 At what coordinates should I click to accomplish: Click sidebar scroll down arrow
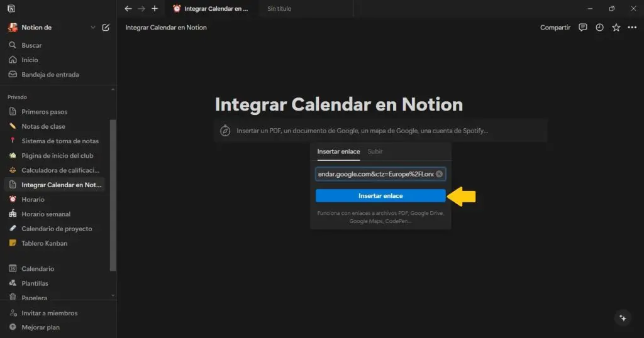tap(113, 295)
